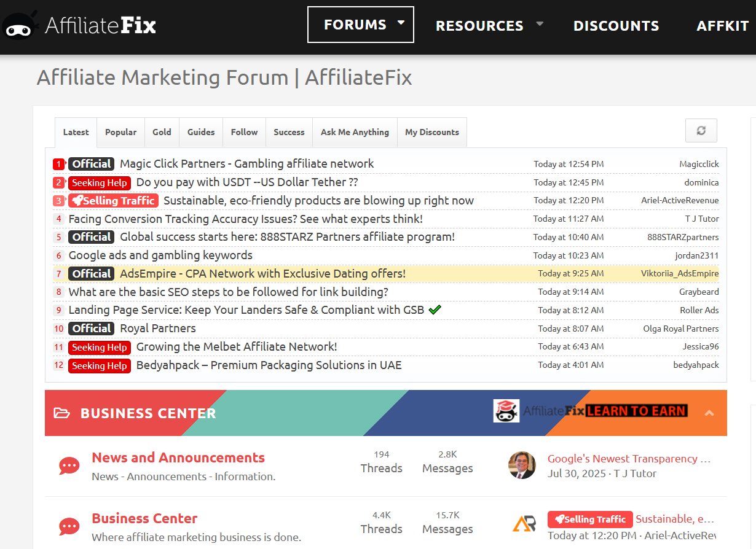
Task: Click the Official badge on Magic Click Partners
Action: [x=91, y=164]
